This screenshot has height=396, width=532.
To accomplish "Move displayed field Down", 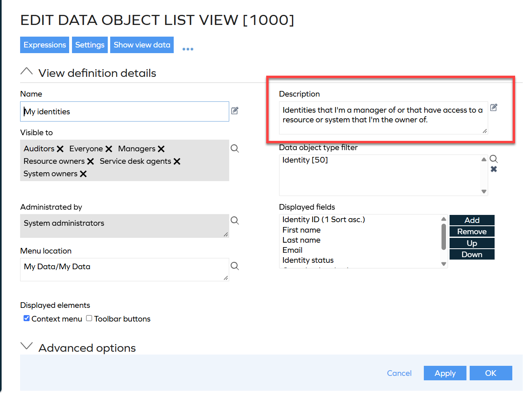I will 472,254.
